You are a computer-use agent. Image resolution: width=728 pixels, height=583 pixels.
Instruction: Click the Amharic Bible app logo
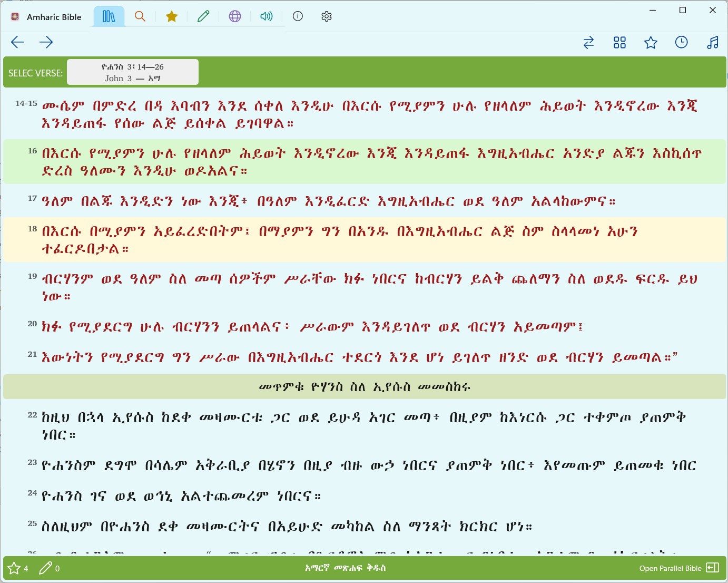click(x=15, y=17)
